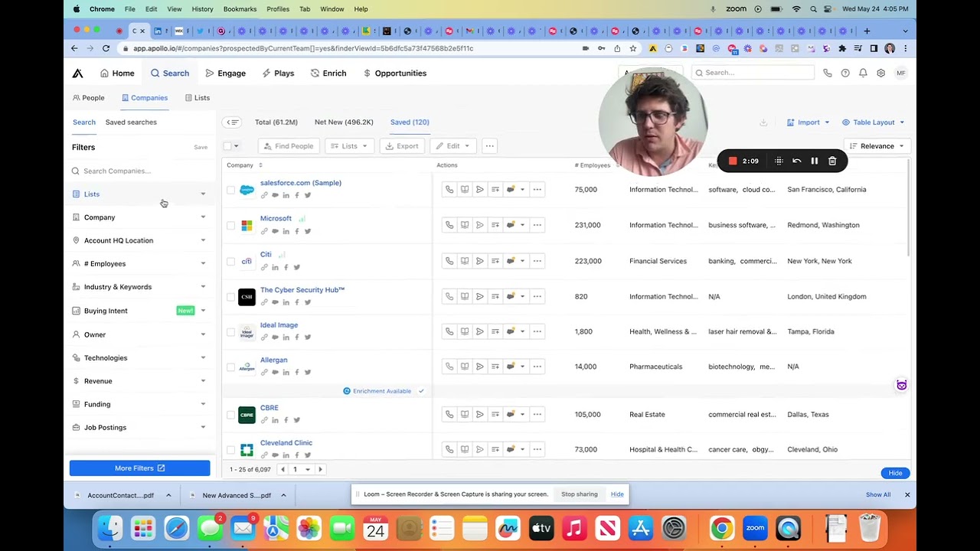The height and width of the screenshot is (551, 980).
Task: Click the More Filters button
Action: [x=139, y=468]
